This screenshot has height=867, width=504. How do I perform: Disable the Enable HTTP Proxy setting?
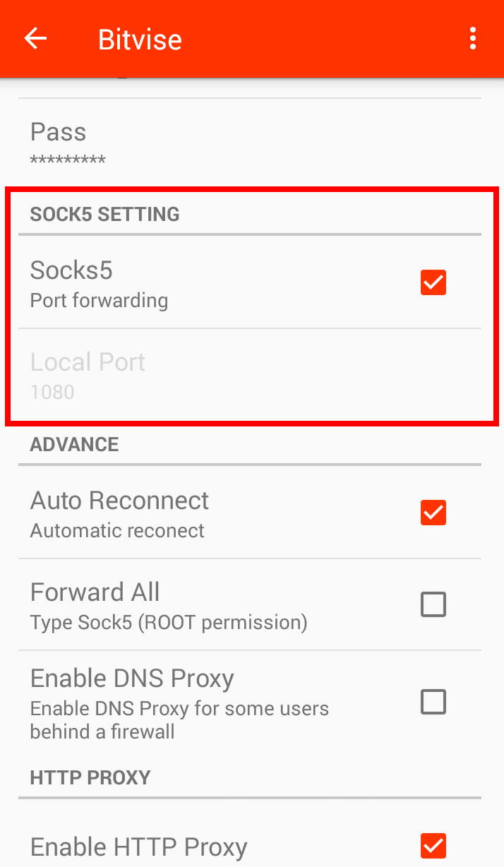[x=433, y=845]
